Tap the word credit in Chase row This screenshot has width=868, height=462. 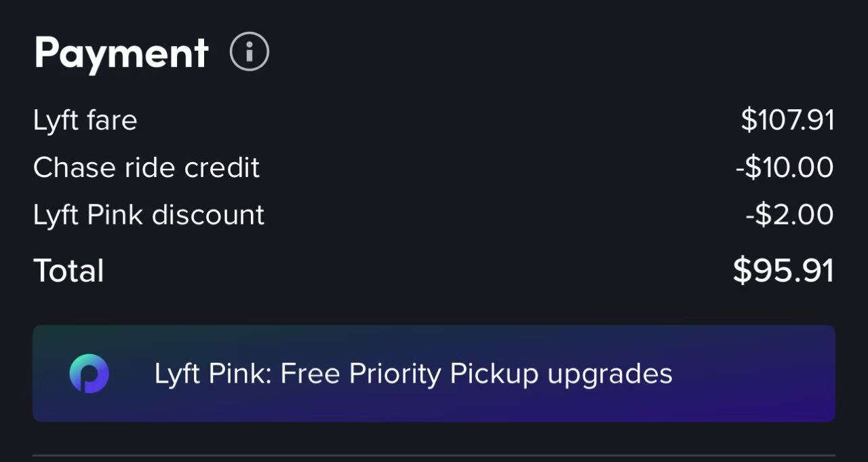click(x=222, y=168)
